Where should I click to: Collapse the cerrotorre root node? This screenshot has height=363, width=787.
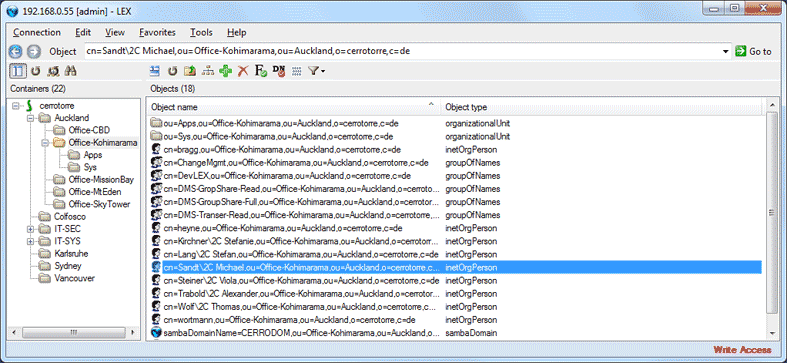point(16,106)
